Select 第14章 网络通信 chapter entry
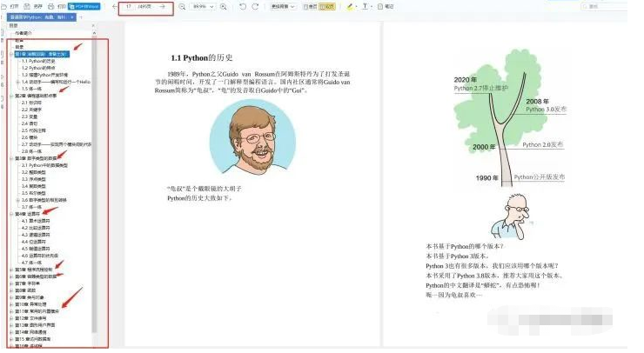 pos(30,332)
